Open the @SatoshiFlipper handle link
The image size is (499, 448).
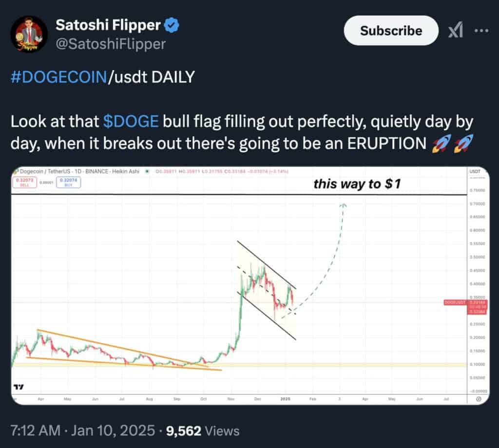pos(111,44)
